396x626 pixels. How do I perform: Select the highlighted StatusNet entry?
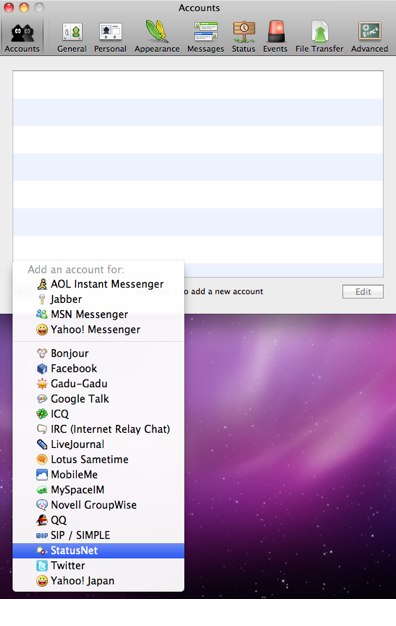coord(98,551)
